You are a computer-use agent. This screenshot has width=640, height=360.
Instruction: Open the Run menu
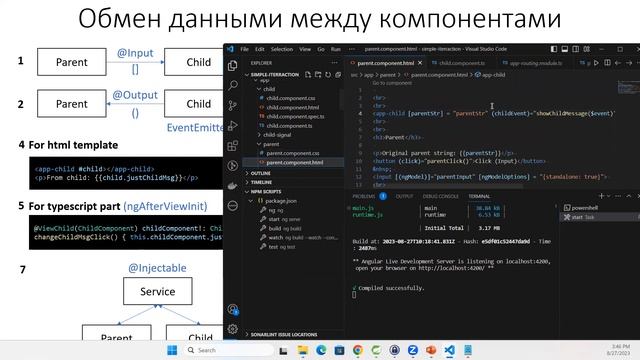[x=336, y=49]
